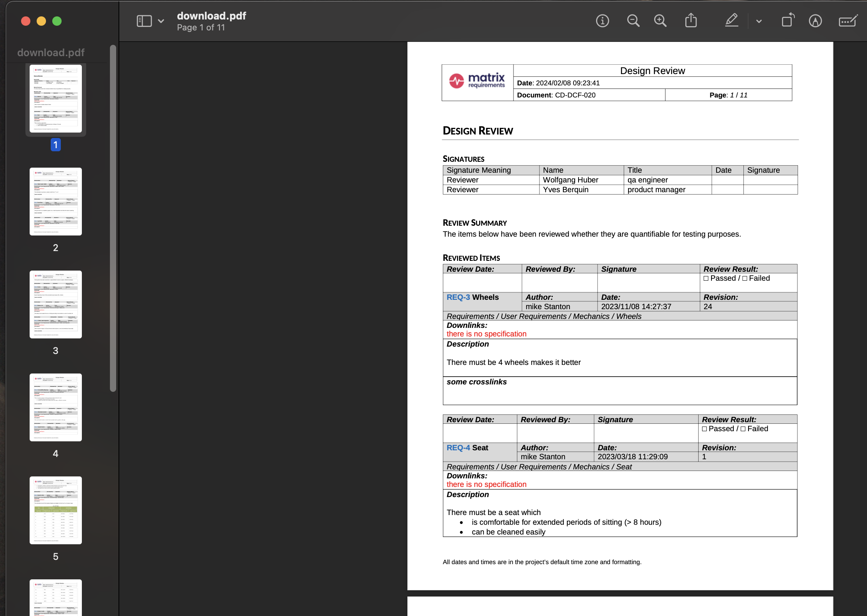This screenshot has height=616, width=867.
Task: Click the Page: 1 / 11 cell
Action: (728, 95)
